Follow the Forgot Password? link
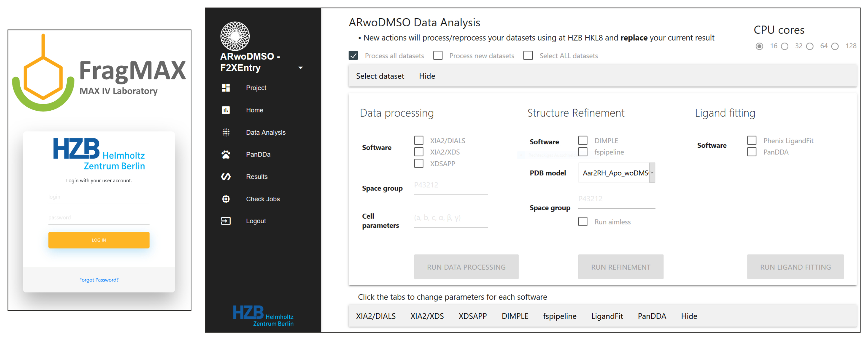Viewport: 868px width, 340px height. [99, 280]
